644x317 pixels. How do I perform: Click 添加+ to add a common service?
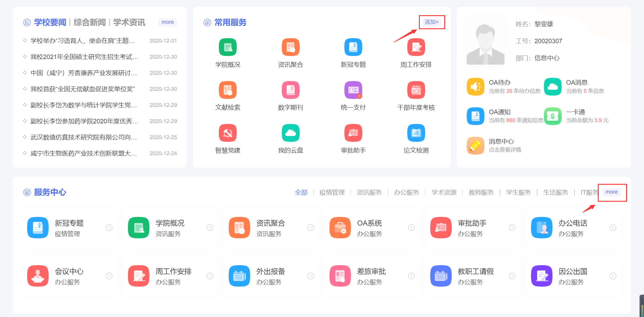point(432,22)
